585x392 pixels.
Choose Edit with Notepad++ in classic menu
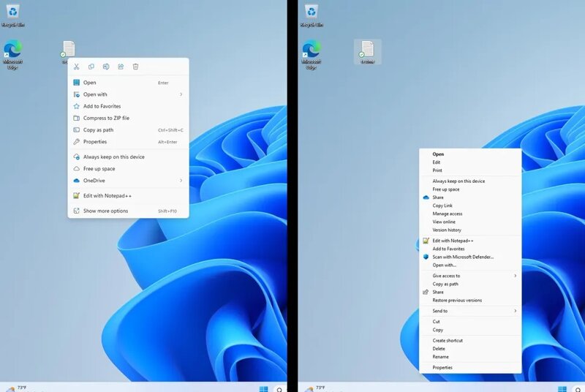[470, 241]
